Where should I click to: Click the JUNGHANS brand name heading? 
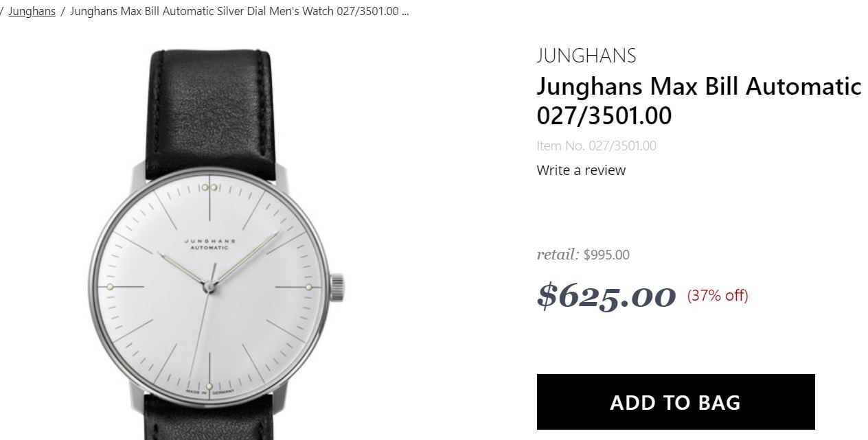coord(586,56)
